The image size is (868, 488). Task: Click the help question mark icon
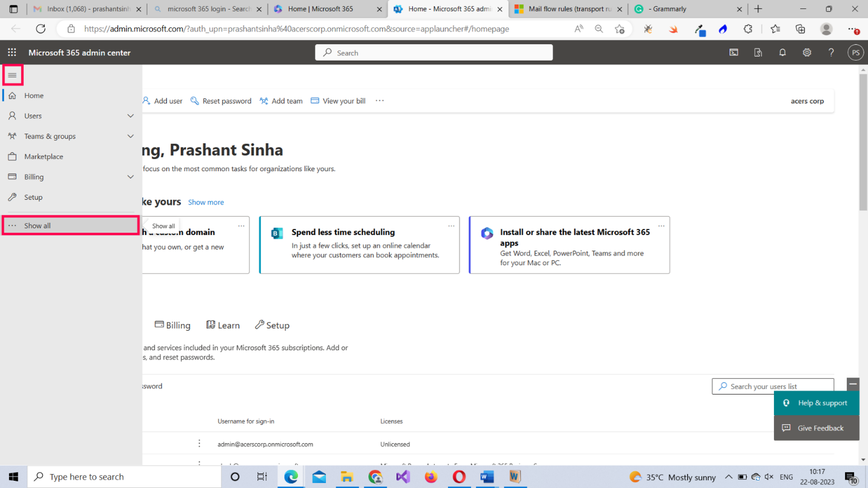pos(831,53)
